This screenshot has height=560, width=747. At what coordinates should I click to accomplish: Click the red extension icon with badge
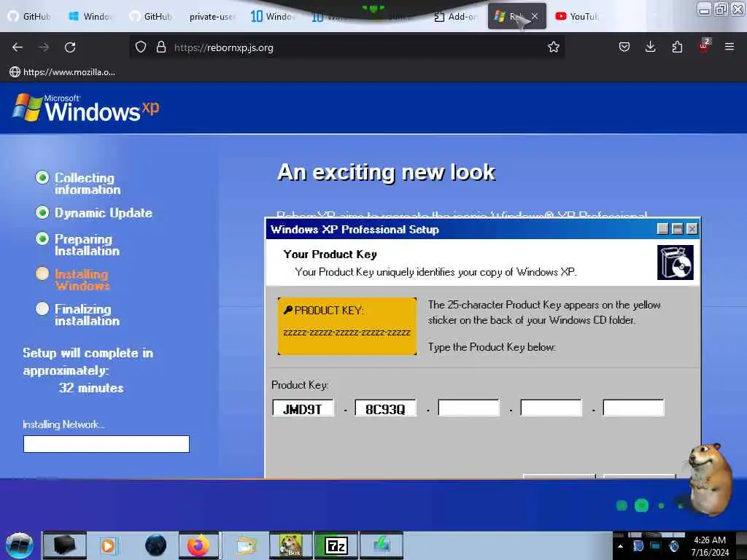(x=704, y=46)
